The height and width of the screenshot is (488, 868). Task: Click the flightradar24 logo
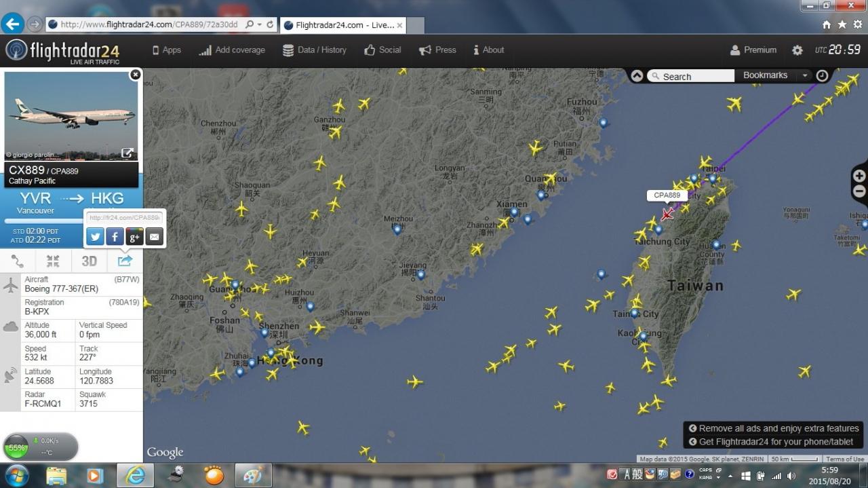click(x=63, y=51)
